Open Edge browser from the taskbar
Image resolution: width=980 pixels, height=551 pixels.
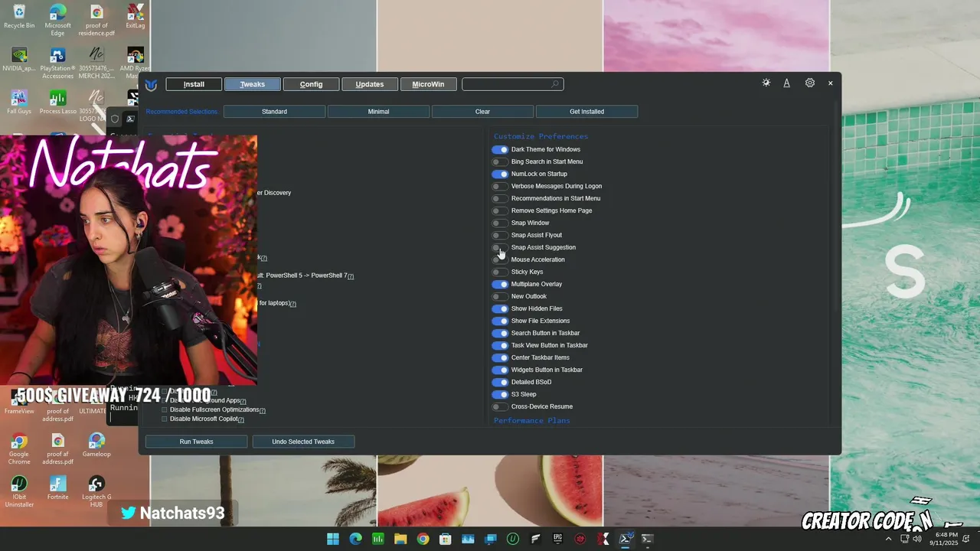[355, 539]
